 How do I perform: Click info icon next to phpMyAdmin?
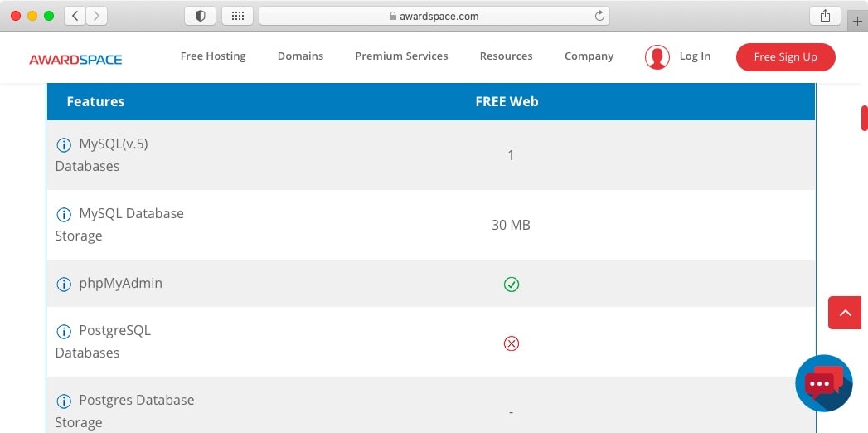pos(64,285)
